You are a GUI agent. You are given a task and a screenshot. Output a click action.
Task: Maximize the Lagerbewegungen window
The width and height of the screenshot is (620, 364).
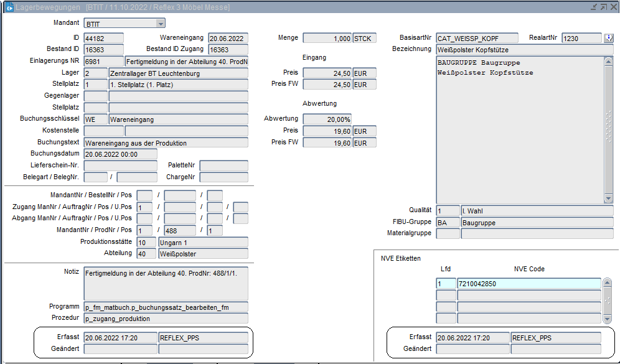(x=603, y=7)
